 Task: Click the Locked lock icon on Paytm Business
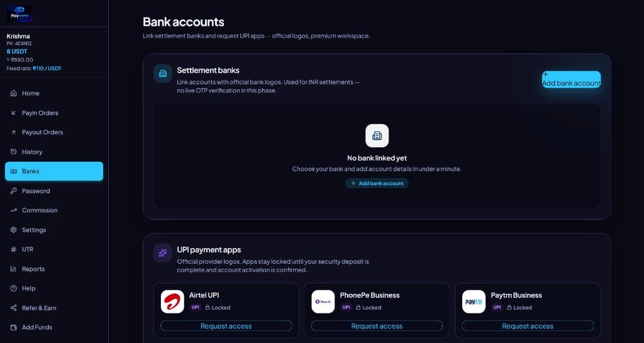(x=509, y=307)
